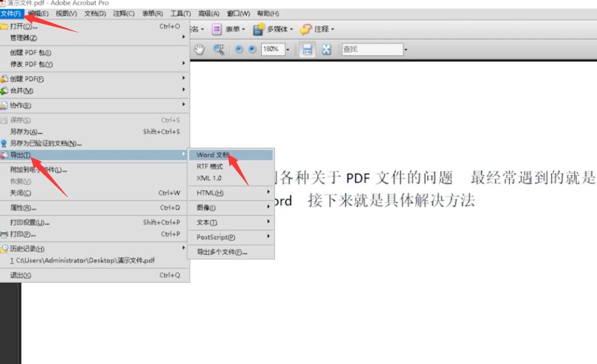Switch to full screen view icon
This screenshot has height=364, width=597.
(x=326, y=49)
